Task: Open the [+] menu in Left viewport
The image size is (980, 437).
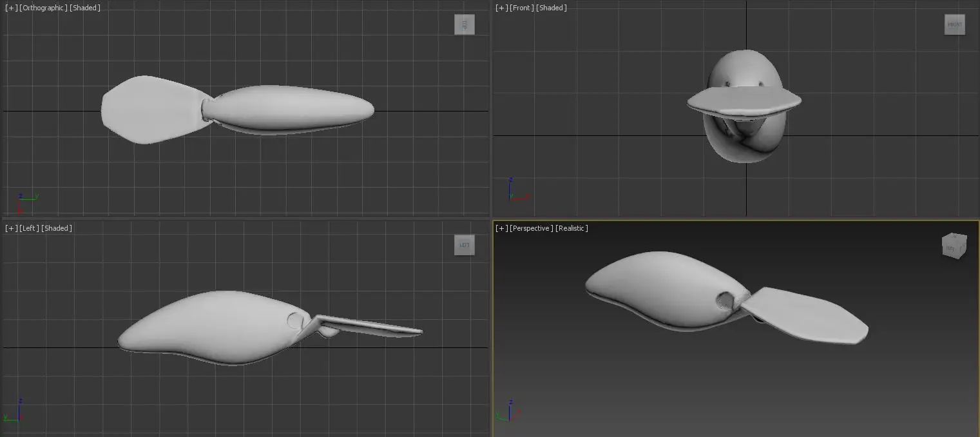Action: click(x=11, y=228)
